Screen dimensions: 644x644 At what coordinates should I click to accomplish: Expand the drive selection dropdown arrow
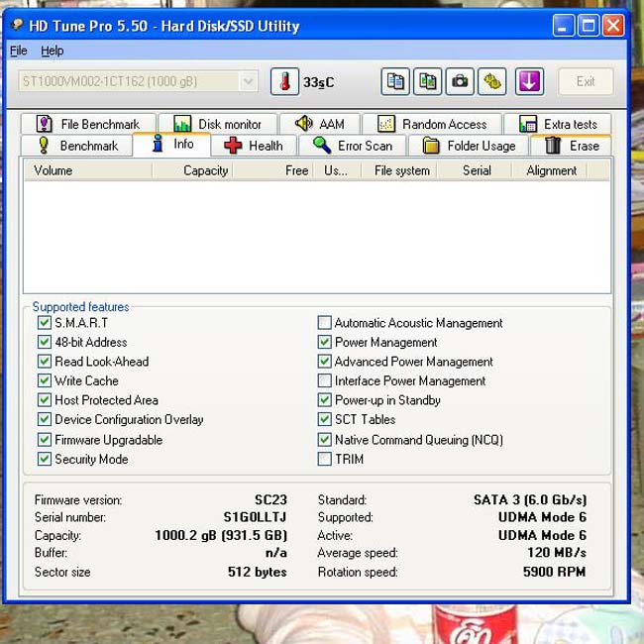pyautogui.click(x=248, y=81)
